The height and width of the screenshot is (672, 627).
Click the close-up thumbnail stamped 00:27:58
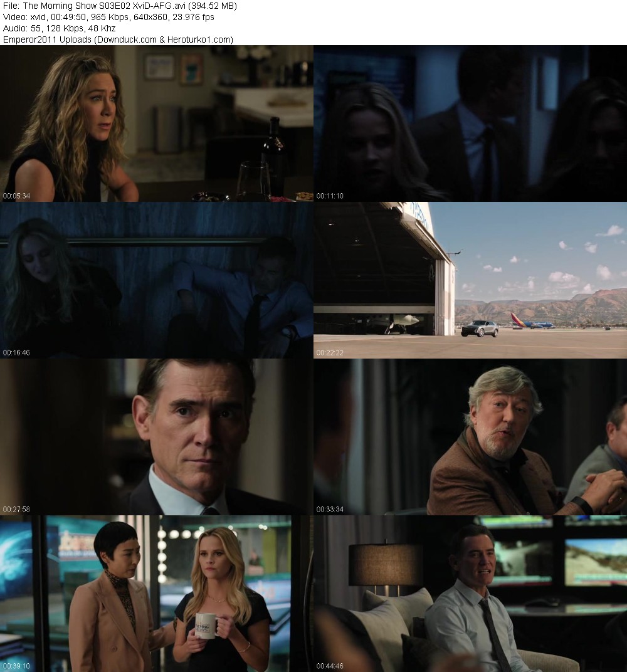[156, 437]
